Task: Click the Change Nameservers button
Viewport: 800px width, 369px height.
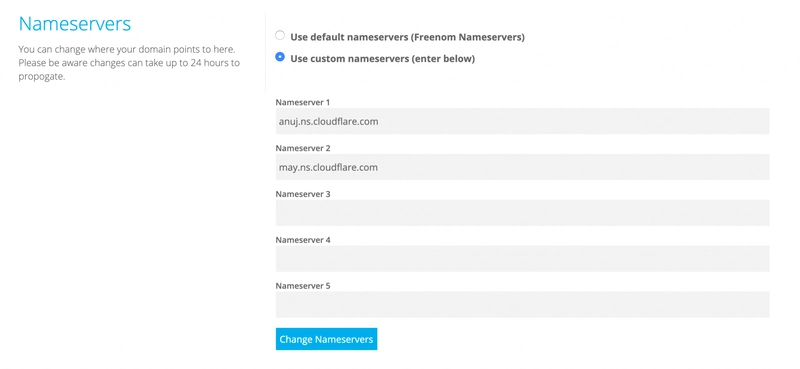Action: click(x=327, y=339)
